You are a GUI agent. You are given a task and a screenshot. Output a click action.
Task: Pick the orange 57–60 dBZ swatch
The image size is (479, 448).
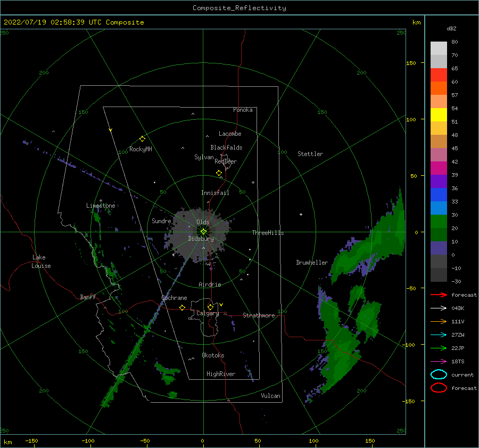pos(439,88)
